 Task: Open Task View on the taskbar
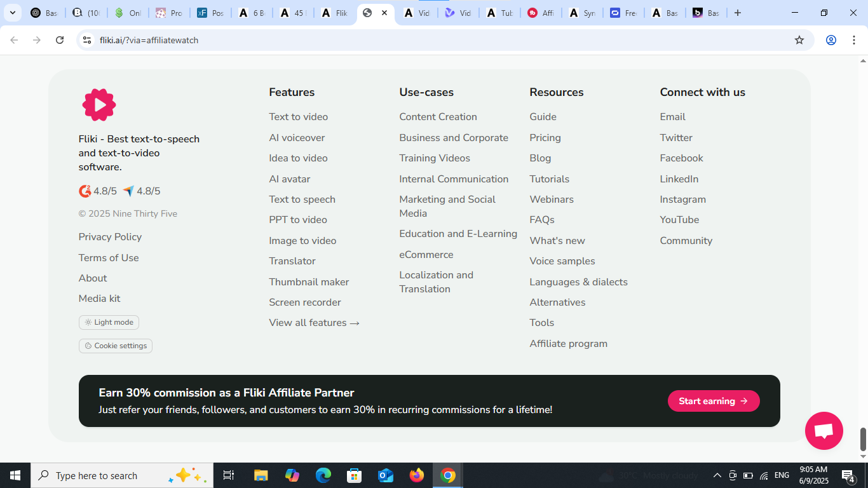pos(229,475)
